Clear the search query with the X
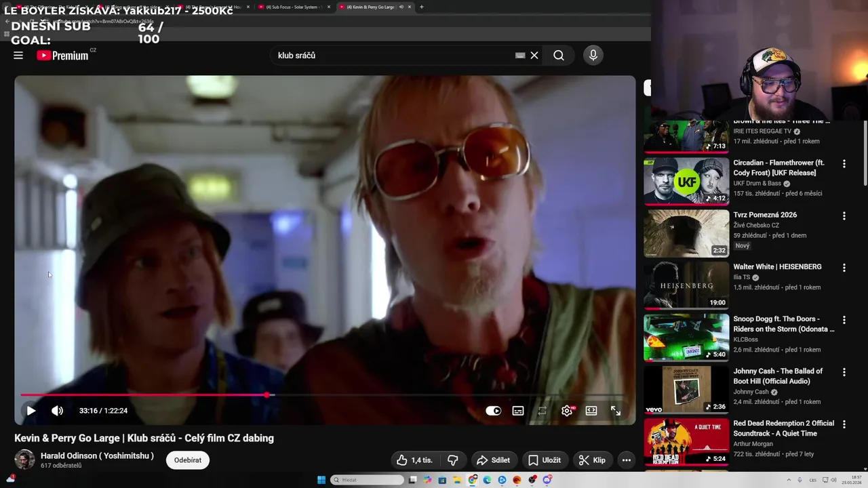868x488 pixels. [534, 56]
